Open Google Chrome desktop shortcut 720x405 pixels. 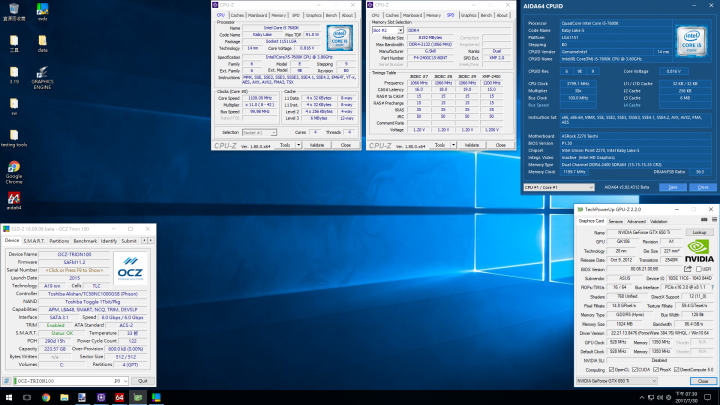pos(14,168)
